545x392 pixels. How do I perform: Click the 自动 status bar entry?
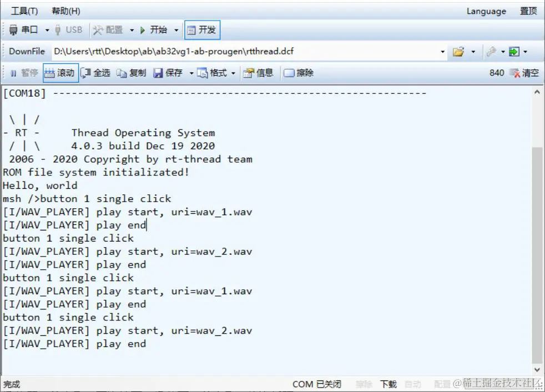[x=413, y=384]
